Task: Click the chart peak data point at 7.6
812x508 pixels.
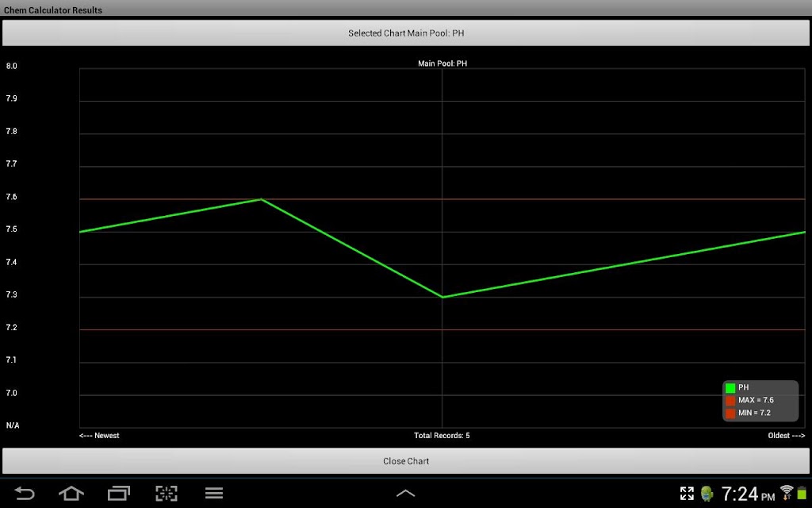Action: pos(261,199)
